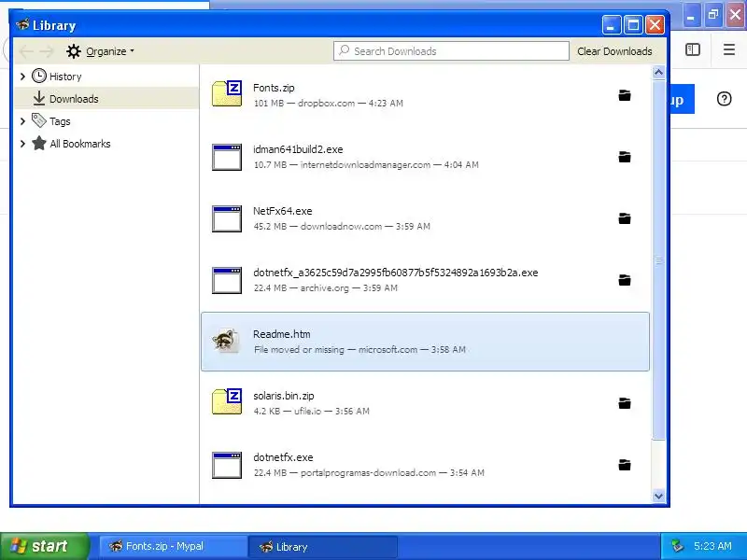Viewport: 747px width, 560px height.
Task: Click the Readme.htm raccoon file icon
Action: point(226,341)
